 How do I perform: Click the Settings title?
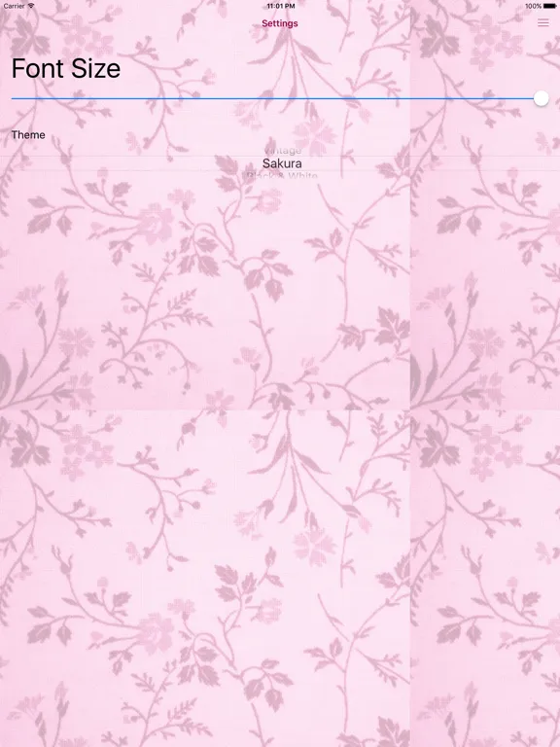pos(280,23)
